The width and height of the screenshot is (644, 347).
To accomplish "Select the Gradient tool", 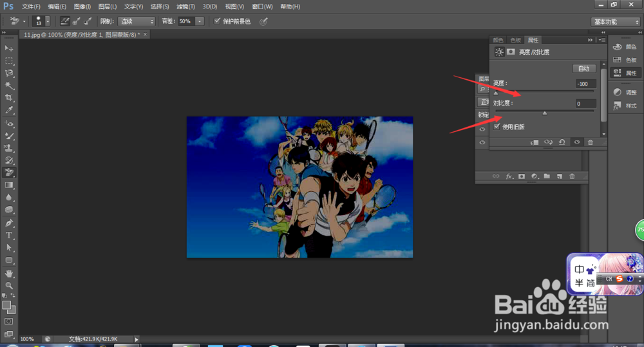I will (8, 185).
